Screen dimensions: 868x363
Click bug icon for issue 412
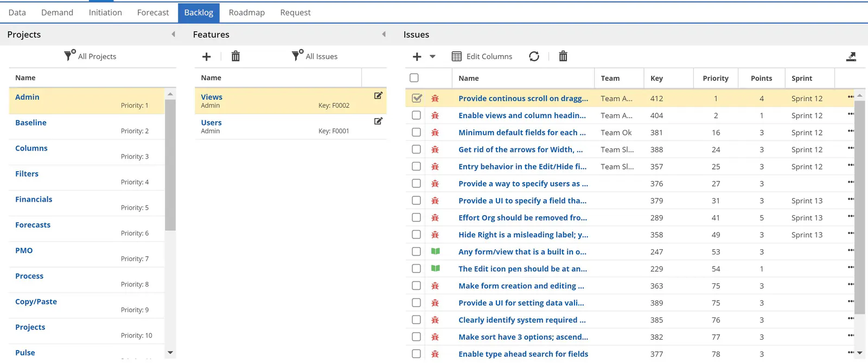[x=435, y=99]
